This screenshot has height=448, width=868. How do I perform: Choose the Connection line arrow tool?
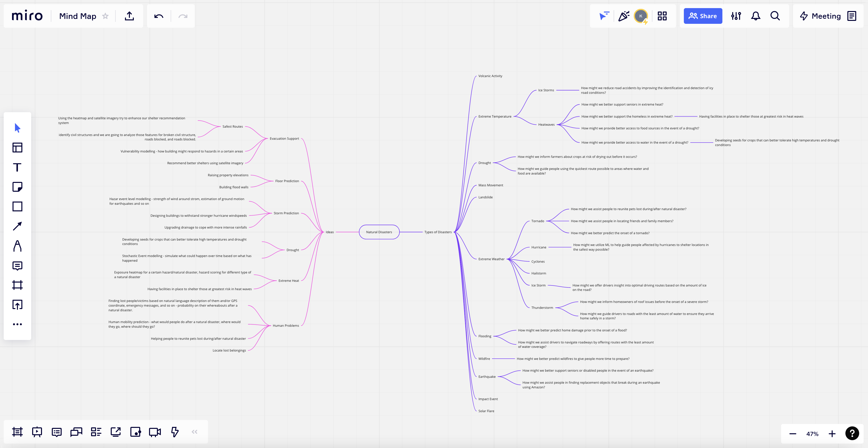click(17, 226)
